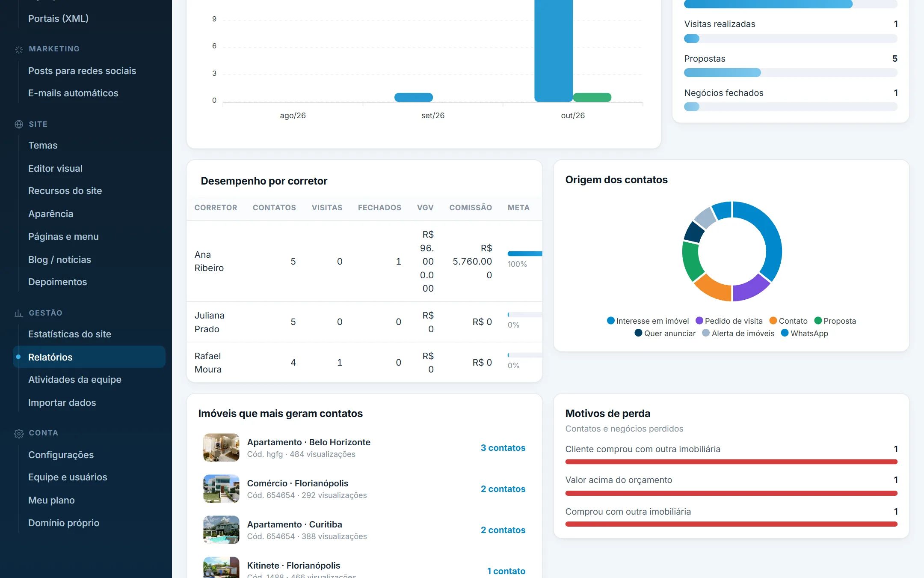The image size is (924, 578).
Task: Click the 'Pedido de visita' legend dot
Action: tap(699, 321)
